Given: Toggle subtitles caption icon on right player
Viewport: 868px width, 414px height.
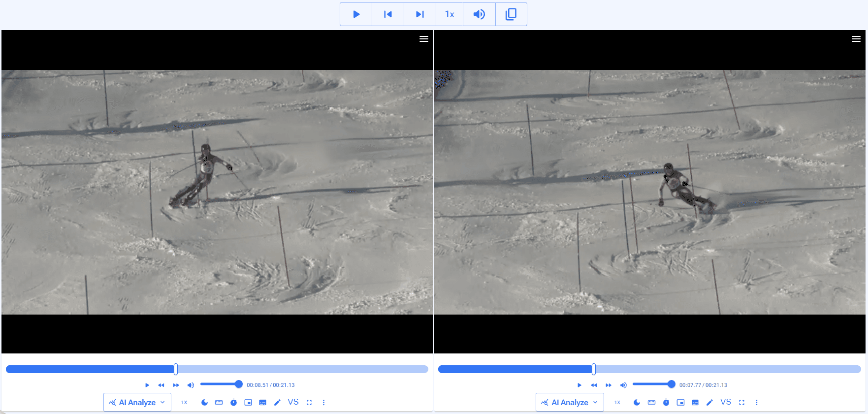Looking at the screenshot, I should tap(695, 402).
